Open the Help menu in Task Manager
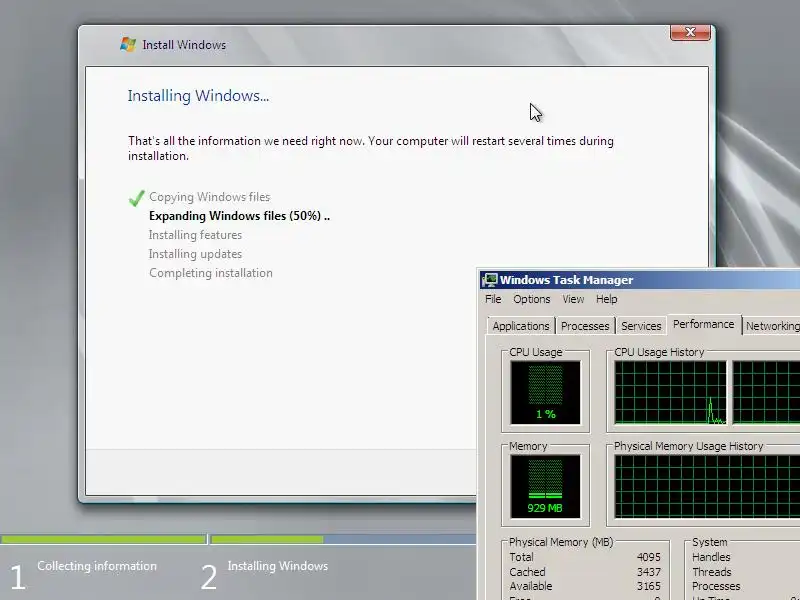800x600 pixels. pyautogui.click(x=607, y=299)
